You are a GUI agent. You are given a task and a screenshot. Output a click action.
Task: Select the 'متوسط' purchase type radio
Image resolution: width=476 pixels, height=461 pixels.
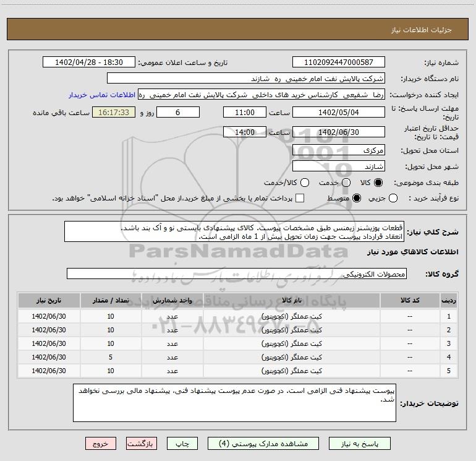pos(357,199)
